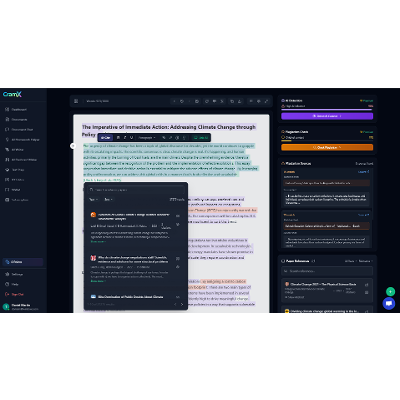The width and height of the screenshot is (400, 400).
Task: Apply bold formatting in the floating toolbar
Action: coord(118,137)
